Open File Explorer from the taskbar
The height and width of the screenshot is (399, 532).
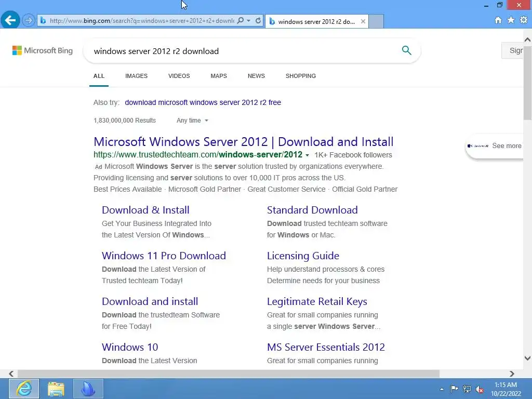click(x=56, y=389)
